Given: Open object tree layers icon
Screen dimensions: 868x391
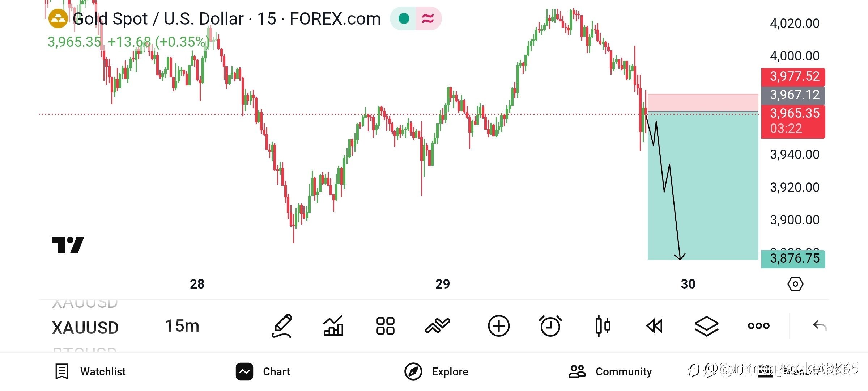Looking at the screenshot, I should (706, 326).
